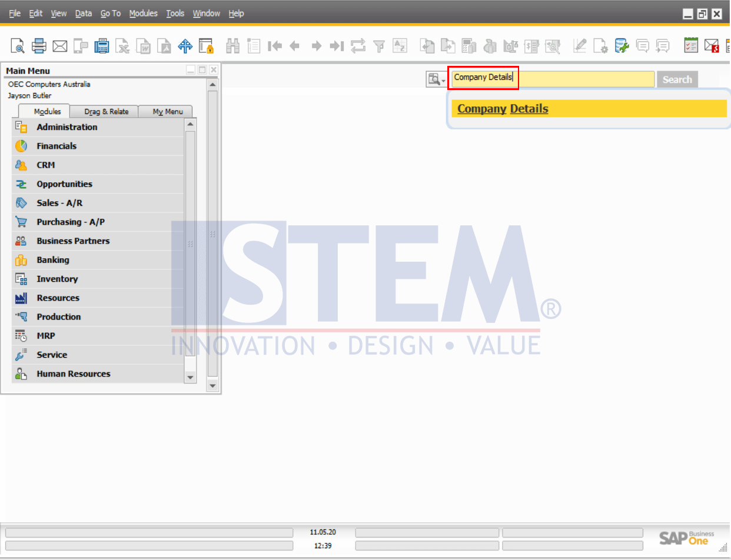731x560 pixels.
Task: Export to PDF toolbar icon
Action: [x=164, y=46]
